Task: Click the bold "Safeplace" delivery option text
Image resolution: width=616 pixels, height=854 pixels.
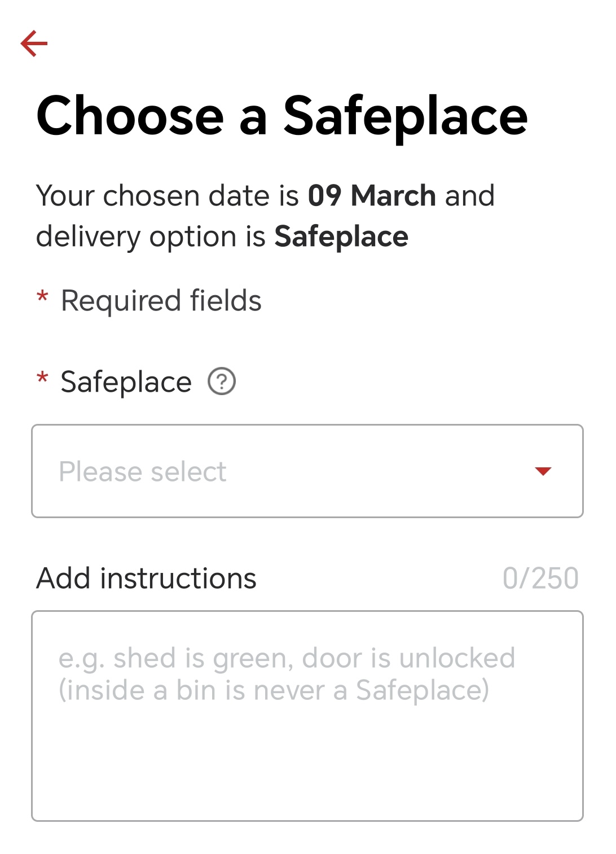Action: (x=341, y=237)
